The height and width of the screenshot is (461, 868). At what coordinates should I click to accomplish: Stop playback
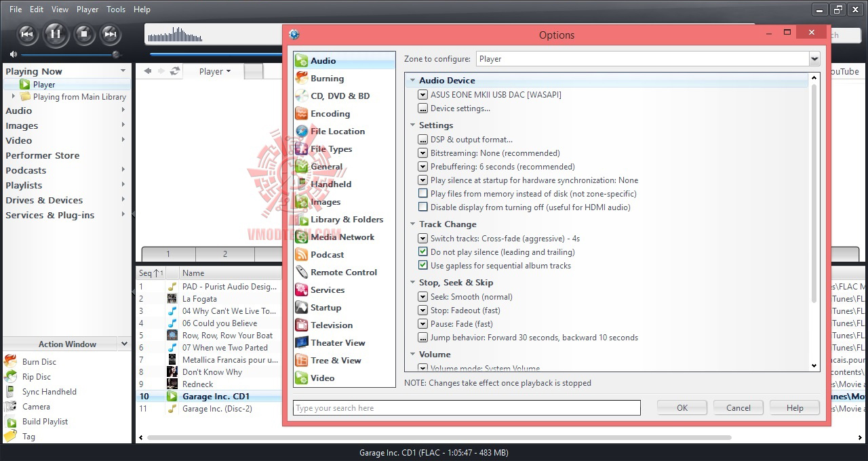[84, 33]
